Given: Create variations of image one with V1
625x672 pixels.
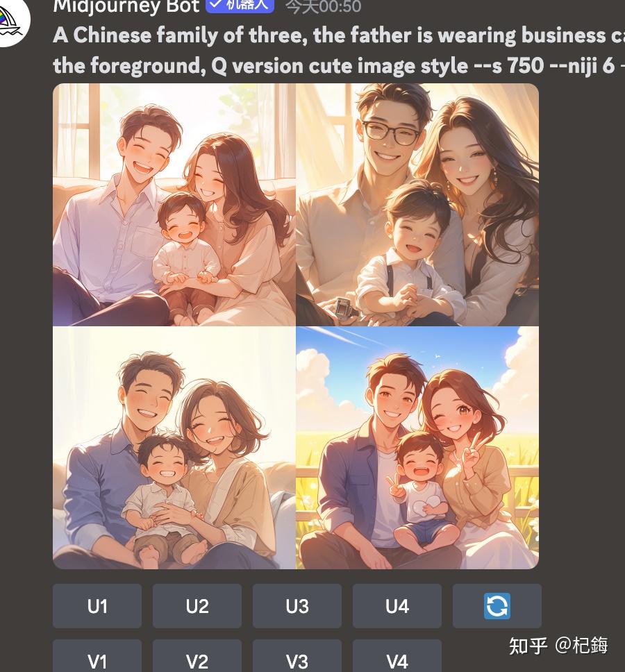Looking at the screenshot, I should 97,657.
